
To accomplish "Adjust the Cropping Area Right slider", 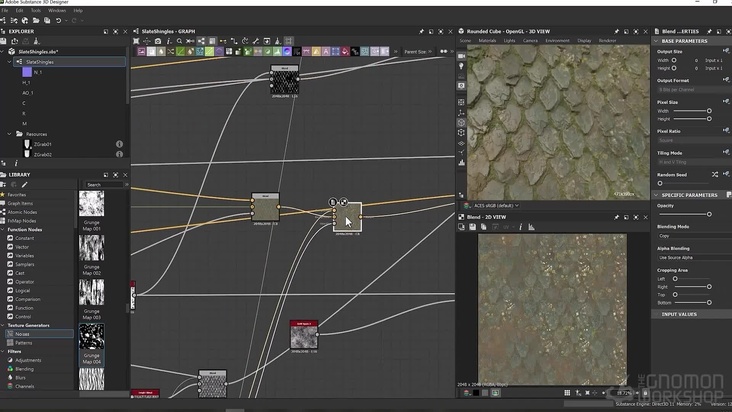I will point(692,286).
